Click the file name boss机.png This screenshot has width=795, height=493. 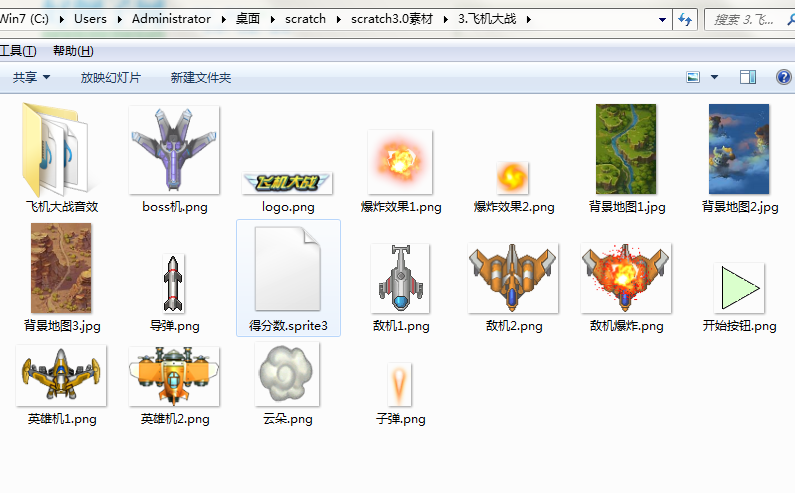point(175,207)
